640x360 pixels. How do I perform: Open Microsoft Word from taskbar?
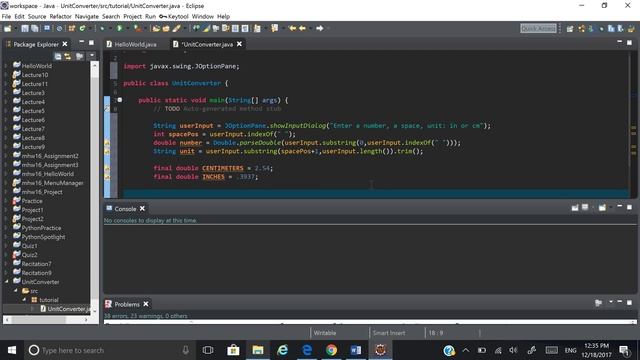[356, 350]
